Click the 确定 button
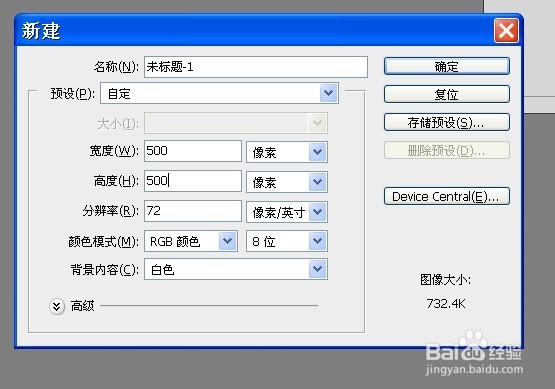 click(x=447, y=66)
